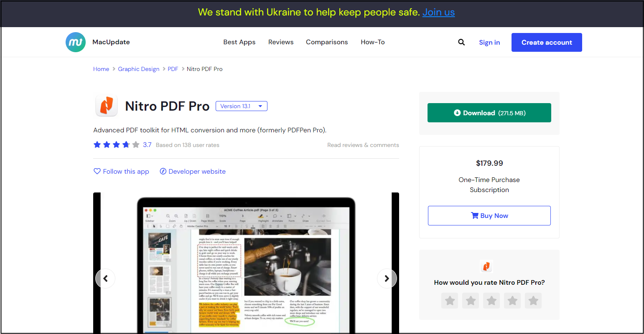
Task: Click Follow this app
Action: [121, 171]
